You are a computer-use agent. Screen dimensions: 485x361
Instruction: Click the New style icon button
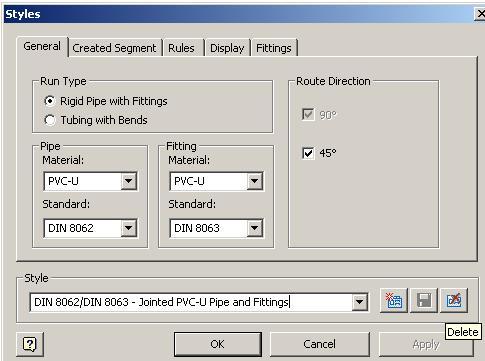(394, 301)
